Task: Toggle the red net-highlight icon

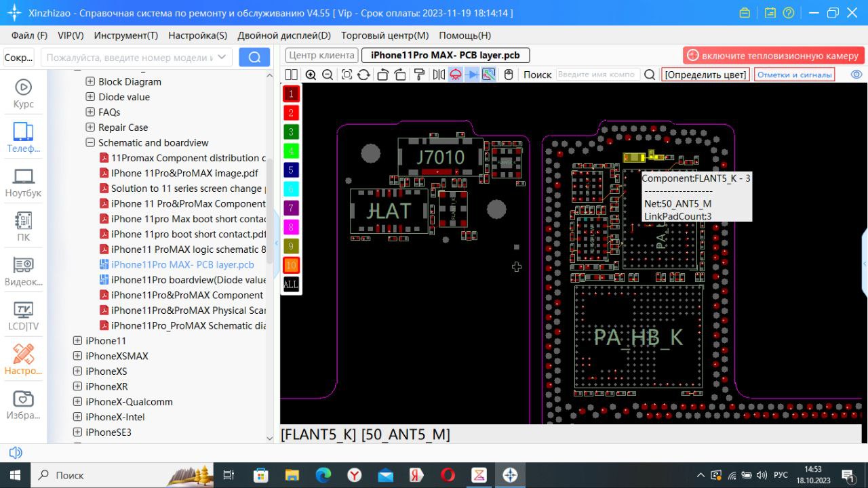Action: coord(456,75)
